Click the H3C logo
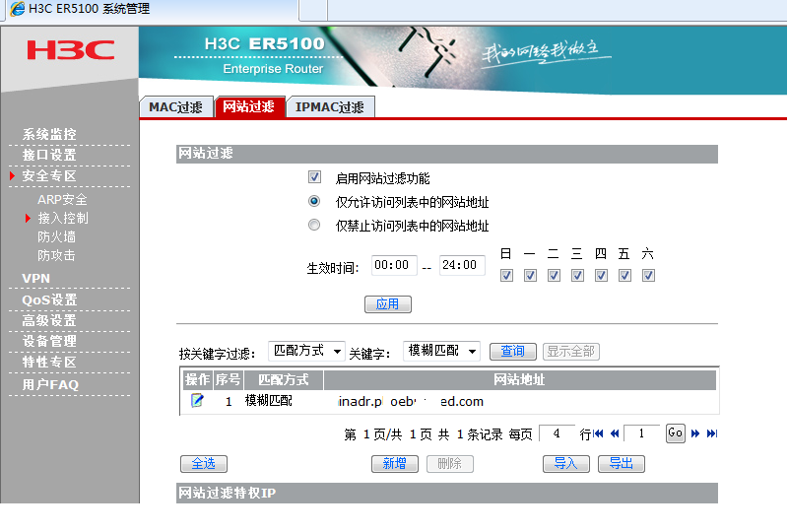 (70, 50)
